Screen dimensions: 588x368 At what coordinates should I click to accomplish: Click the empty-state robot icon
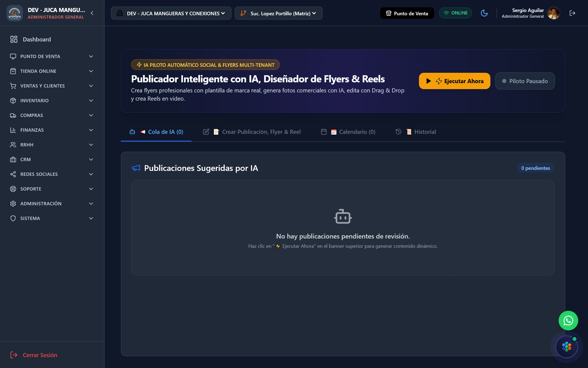point(343,216)
